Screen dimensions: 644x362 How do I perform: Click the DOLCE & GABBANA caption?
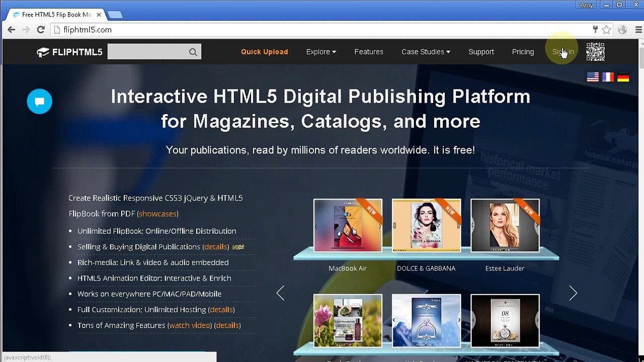point(426,268)
